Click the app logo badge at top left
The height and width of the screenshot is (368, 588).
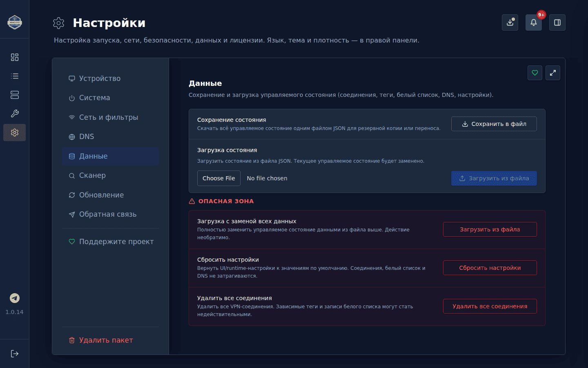point(15,22)
